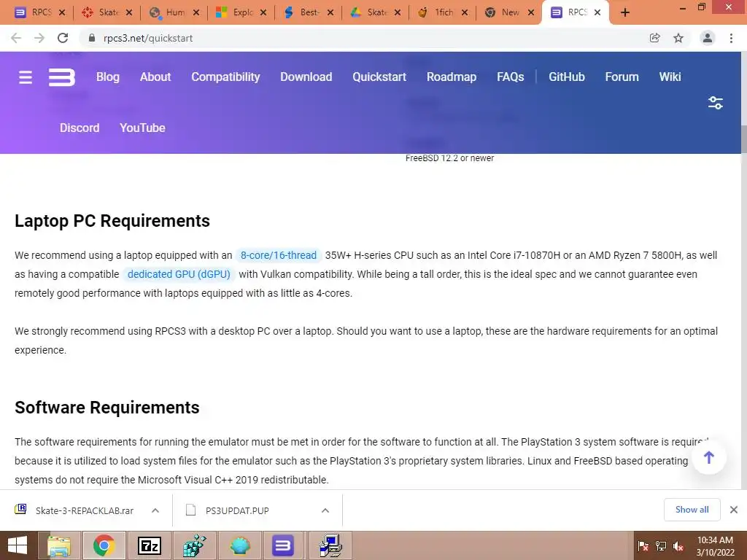Click the muted volume icon in system tray
Screen dimensions: 747x560
coord(679,546)
